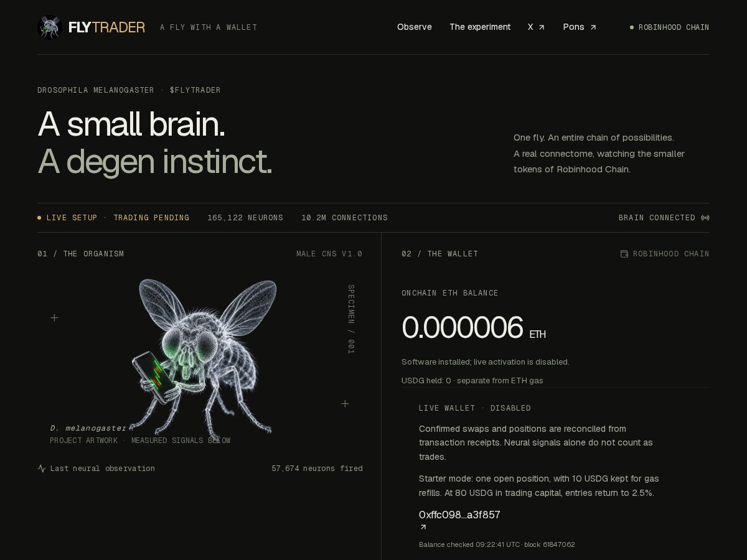Click the FlyTrader fly logo icon
This screenshot has width=747, height=560.
click(49, 27)
